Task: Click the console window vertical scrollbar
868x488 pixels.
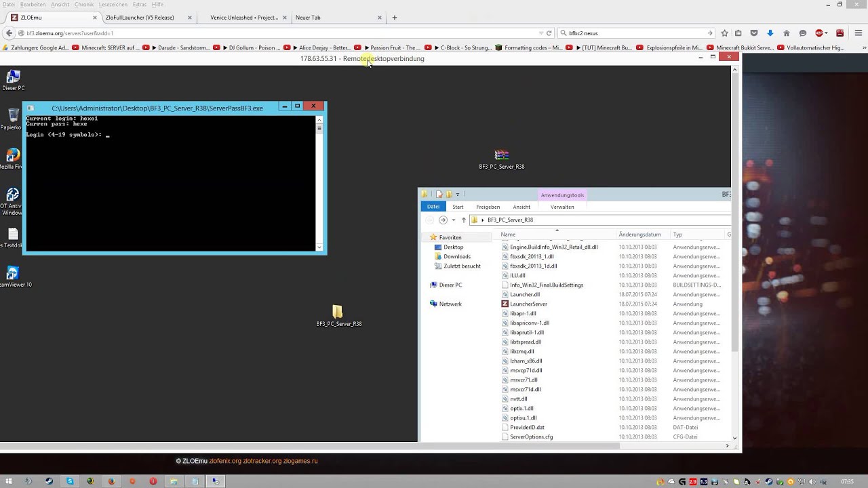Action: 319,183
